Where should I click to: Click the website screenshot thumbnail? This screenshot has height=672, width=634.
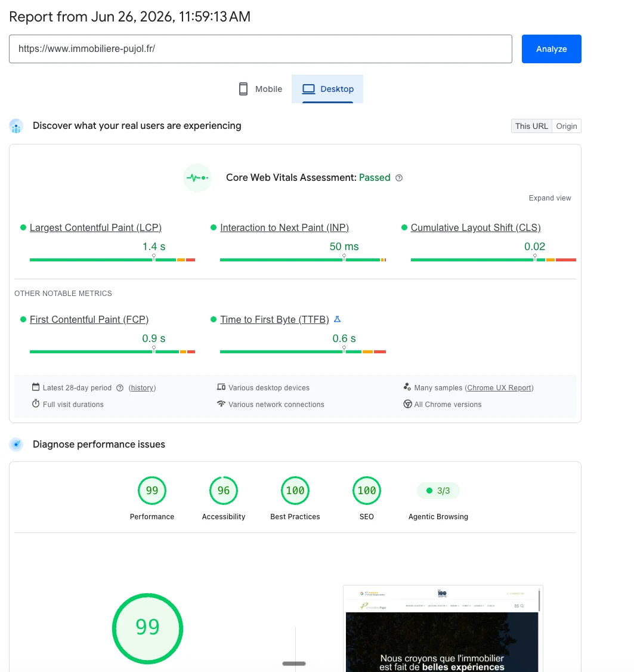443,628
